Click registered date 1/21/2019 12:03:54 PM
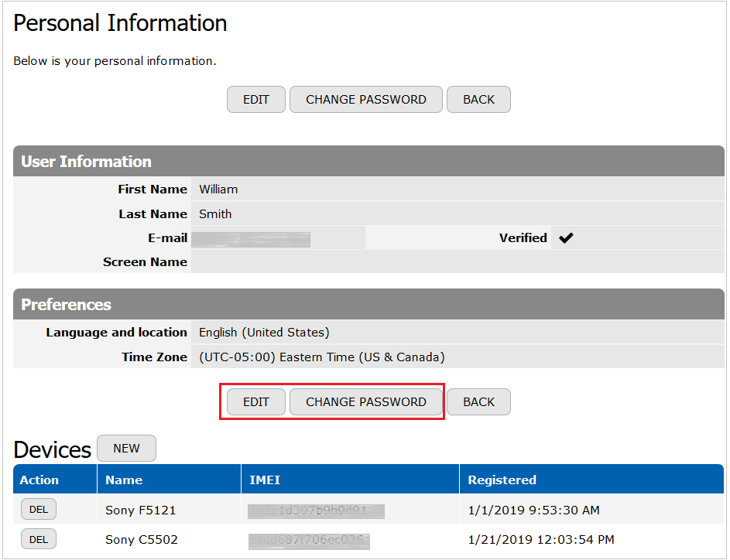This screenshot has height=560, width=730. click(x=541, y=540)
